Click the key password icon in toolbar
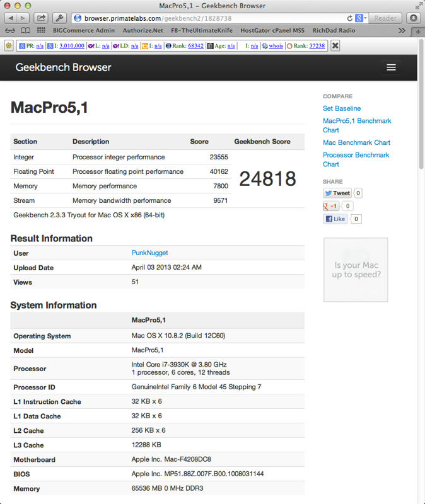The image size is (425, 504). (59, 18)
